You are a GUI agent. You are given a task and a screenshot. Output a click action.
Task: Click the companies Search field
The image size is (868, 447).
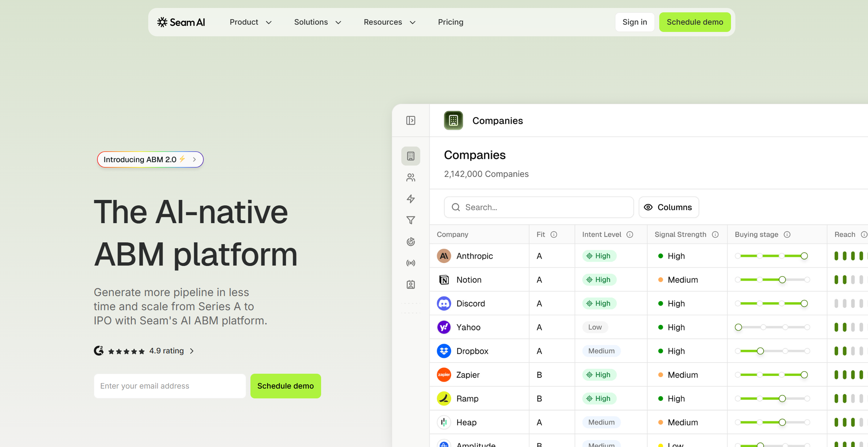(539, 207)
